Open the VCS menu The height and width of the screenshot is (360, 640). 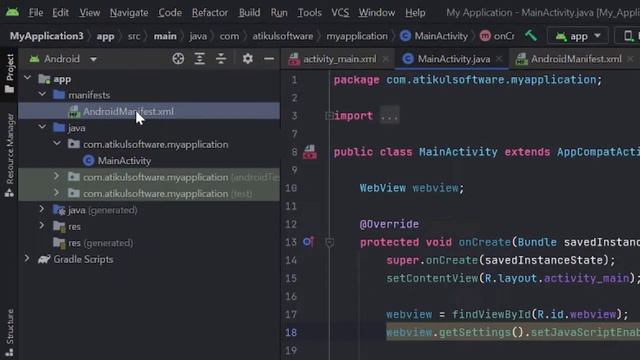point(340,13)
